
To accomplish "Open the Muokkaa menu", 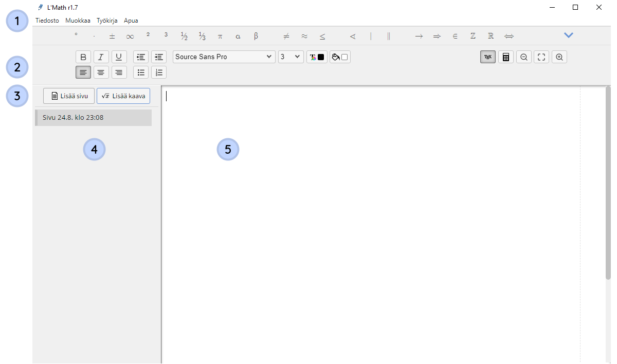I will click(78, 21).
